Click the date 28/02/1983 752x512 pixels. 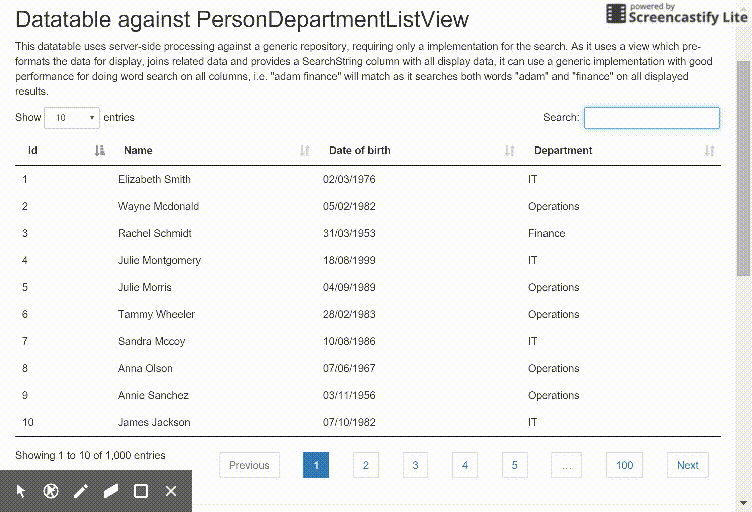pyautogui.click(x=349, y=314)
